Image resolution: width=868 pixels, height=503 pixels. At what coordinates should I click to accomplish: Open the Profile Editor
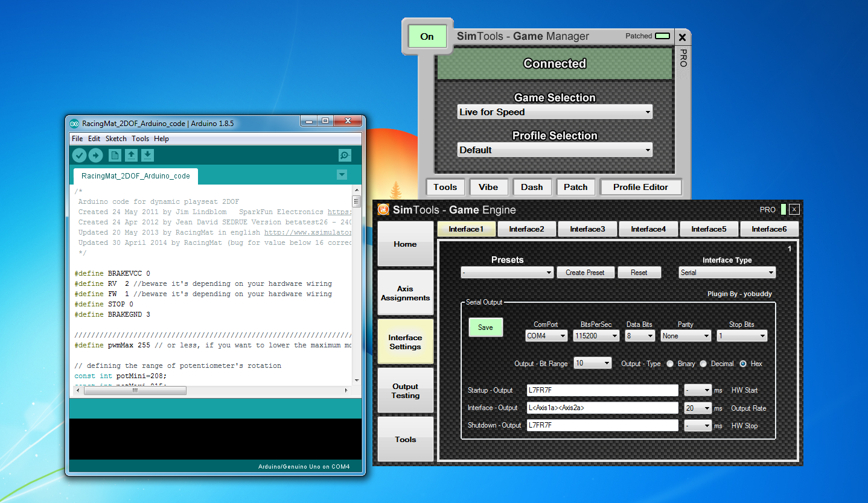pyautogui.click(x=640, y=187)
